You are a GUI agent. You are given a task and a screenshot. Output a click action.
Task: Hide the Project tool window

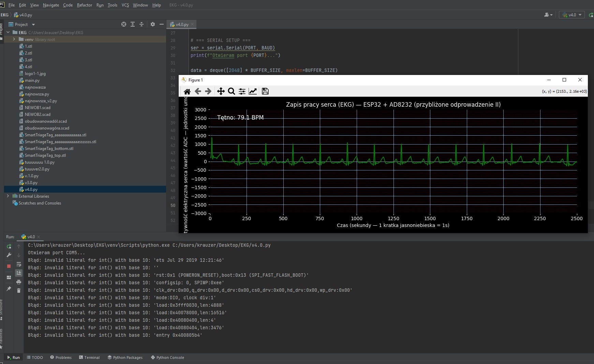(x=162, y=24)
